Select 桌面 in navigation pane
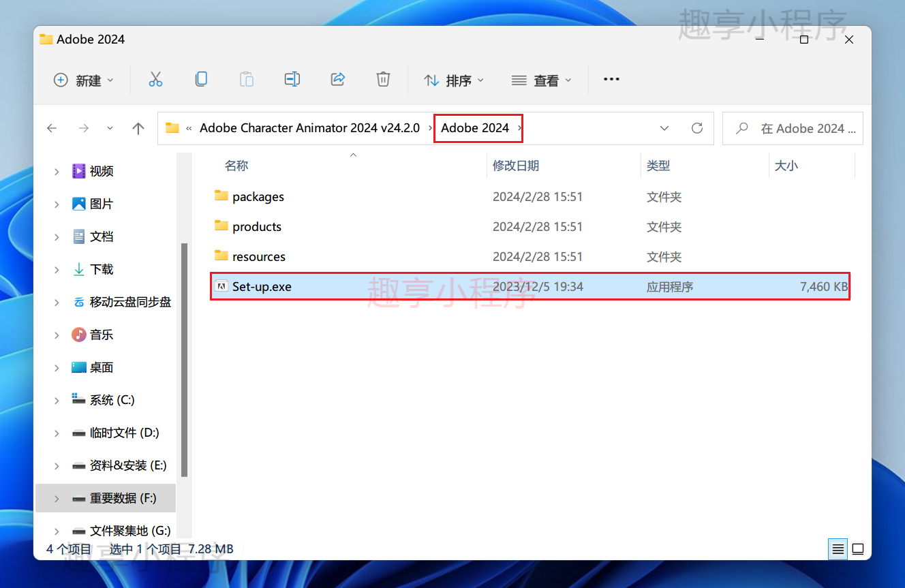Viewport: 905px width, 588px height. click(102, 367)
